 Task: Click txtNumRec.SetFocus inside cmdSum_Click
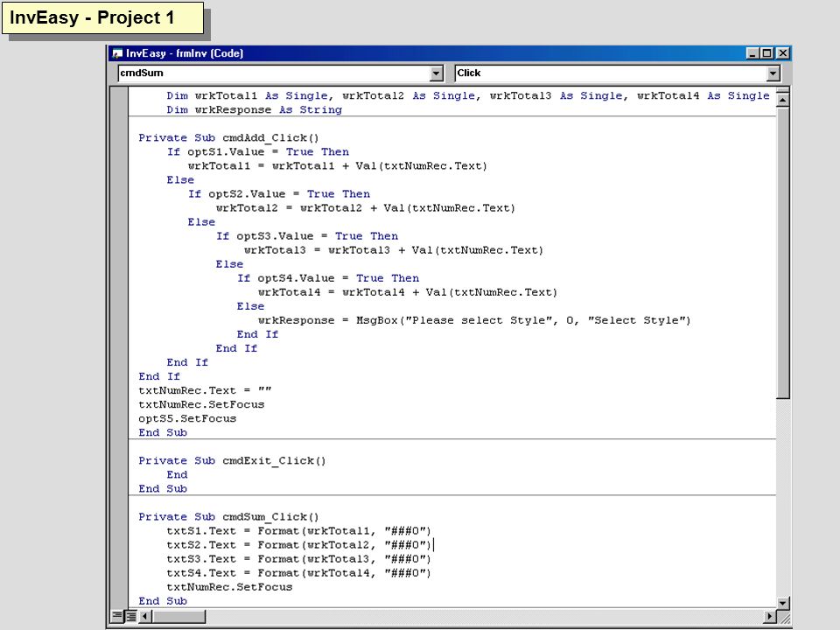pos(229,587)
